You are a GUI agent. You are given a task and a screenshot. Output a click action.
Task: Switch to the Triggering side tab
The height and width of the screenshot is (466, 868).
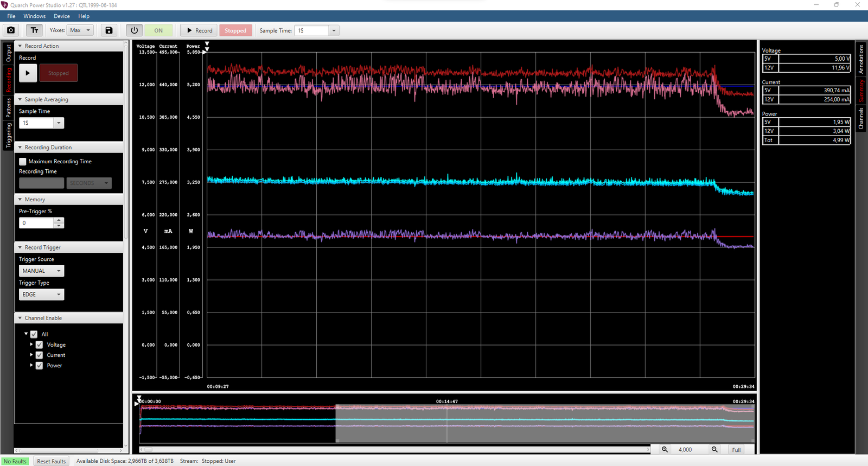[8, 136]
